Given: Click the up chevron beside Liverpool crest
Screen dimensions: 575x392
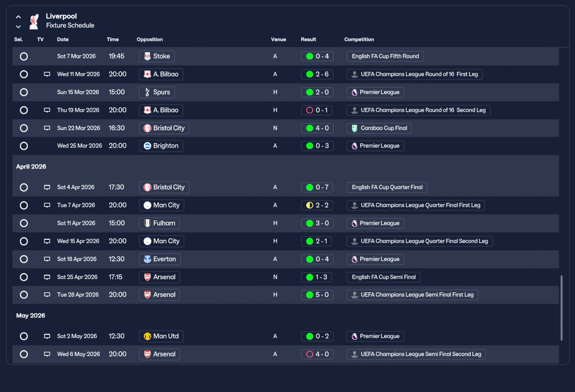Looking at the screenshot, I should click(x=18, y=17).
